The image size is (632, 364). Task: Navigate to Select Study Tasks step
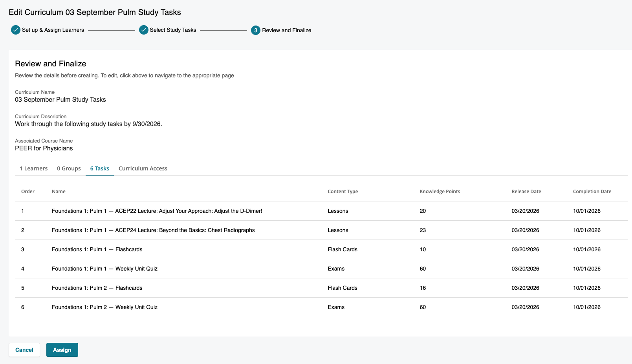tap(173, 30)
